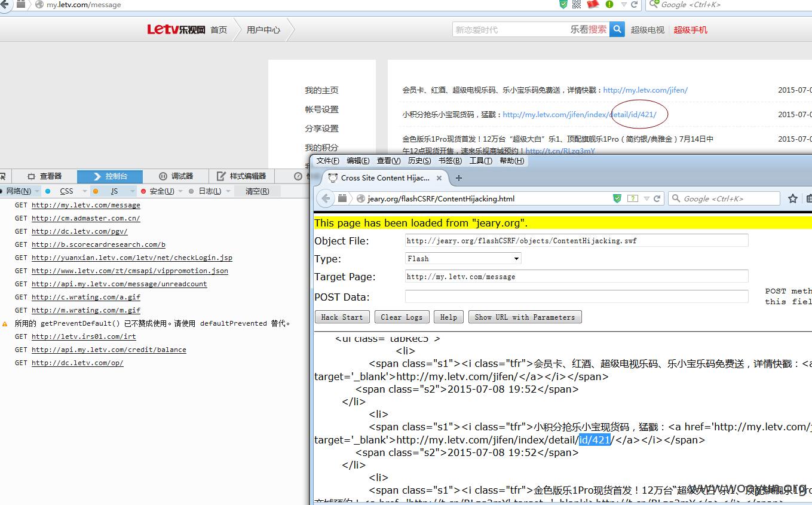Click 用户中心 in Letv header
This screenshot has height=505, width=812.
263,29
